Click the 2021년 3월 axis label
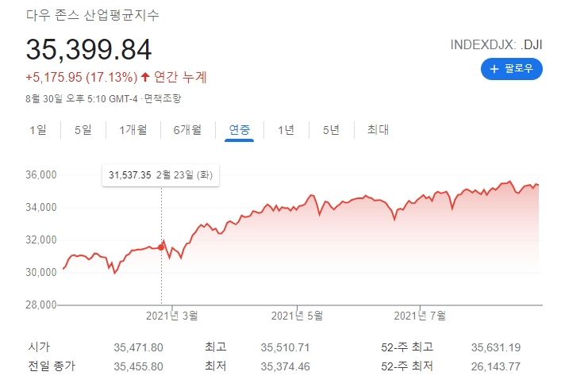 [x=172, y=316]
